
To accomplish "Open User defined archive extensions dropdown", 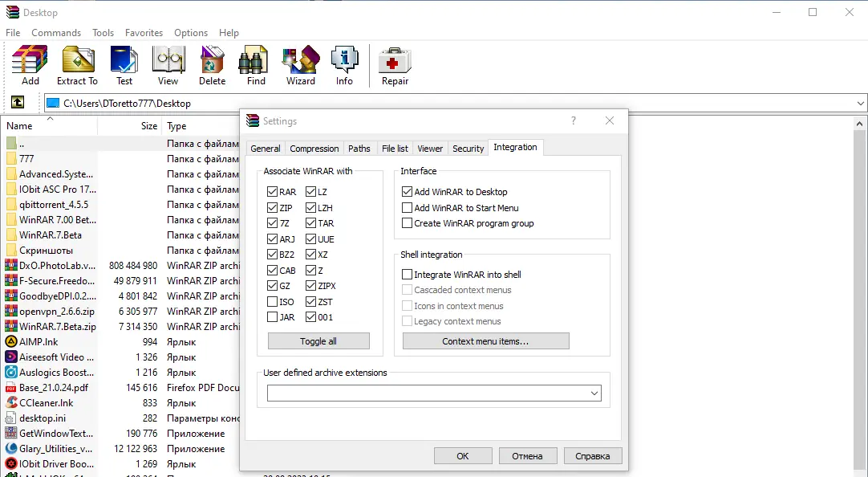I will coord(594,393).
